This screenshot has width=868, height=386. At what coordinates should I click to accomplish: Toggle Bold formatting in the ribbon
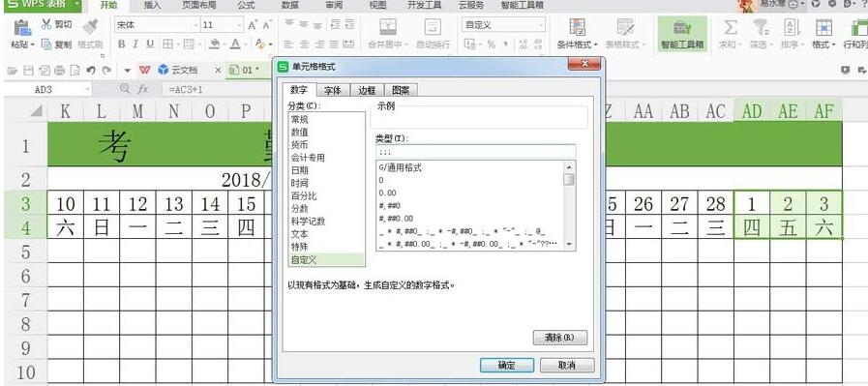pyautogui.click(x=121, y=45)
